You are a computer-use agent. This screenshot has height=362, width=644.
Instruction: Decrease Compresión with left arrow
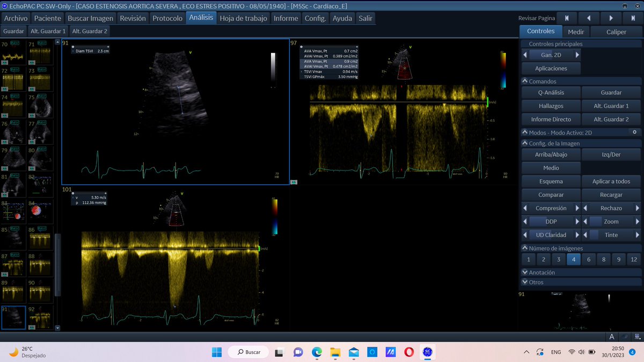pyautogui.click(x=525, y=208)
